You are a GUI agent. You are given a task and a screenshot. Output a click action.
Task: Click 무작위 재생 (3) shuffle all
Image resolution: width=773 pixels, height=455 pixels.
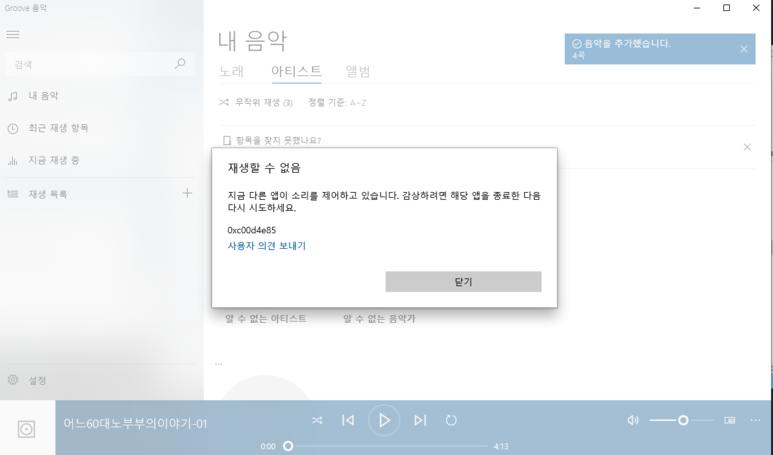256,103
